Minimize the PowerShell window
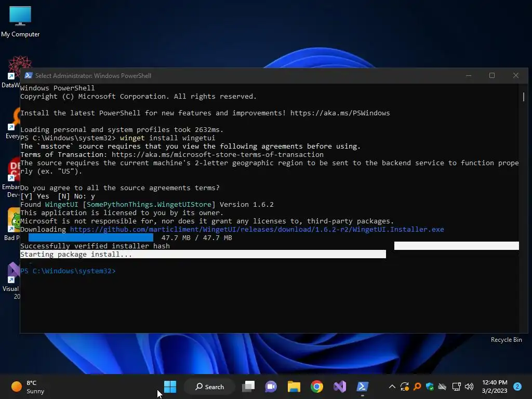 pos(469,75)
